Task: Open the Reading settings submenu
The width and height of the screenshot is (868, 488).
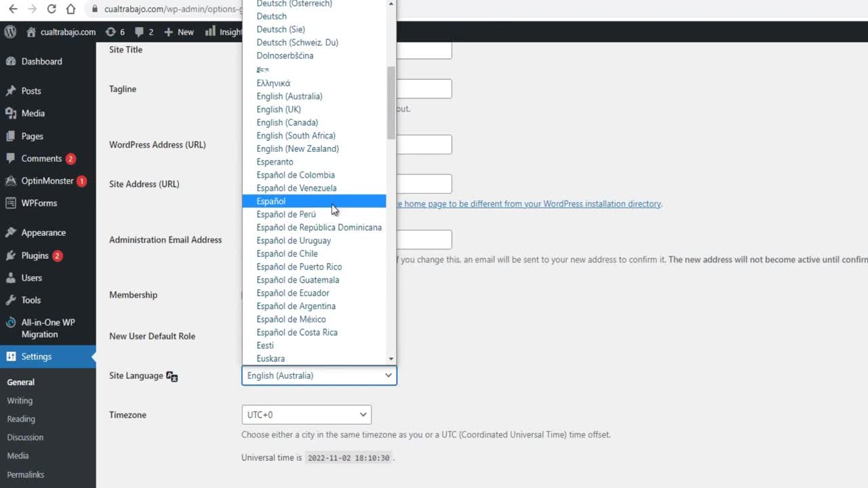Action: tap(21, 419)
